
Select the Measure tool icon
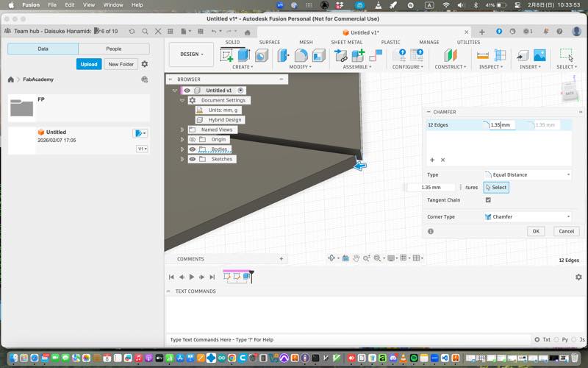click(483, 56)
